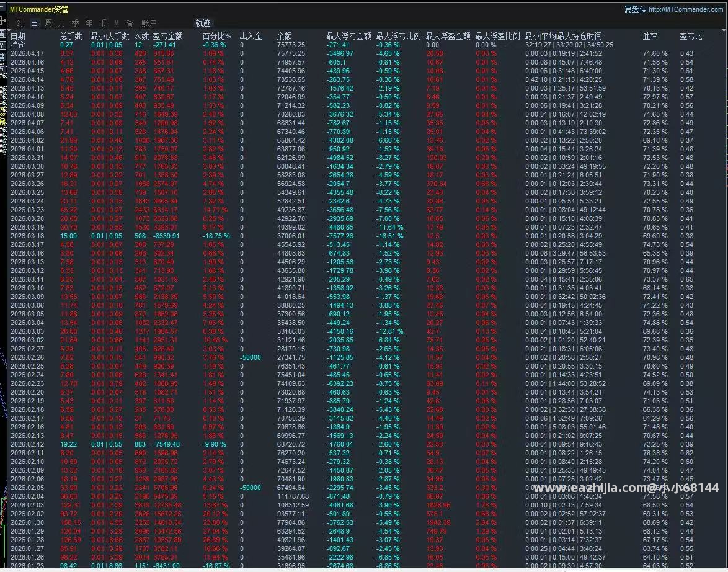Select the 2026.02.12 date row
This screenshot has width=728, height=572.
point(27,444)
